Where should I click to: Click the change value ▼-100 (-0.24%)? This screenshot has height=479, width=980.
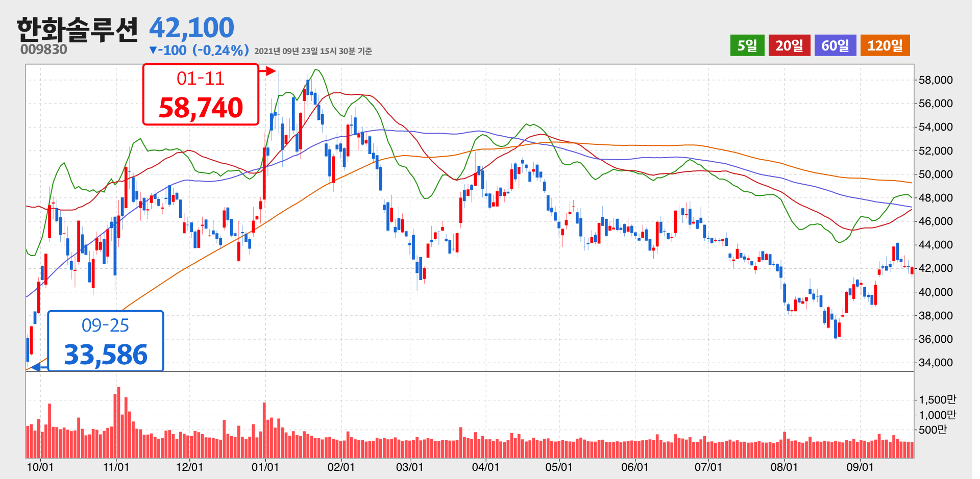[x=199, y=50]
